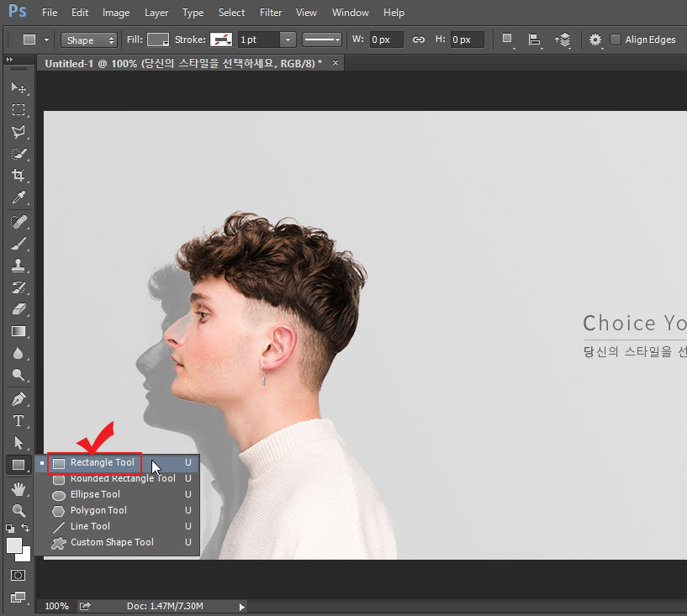Select the History Brush tool
Screen dimensions: 687x616
(18, 287)
